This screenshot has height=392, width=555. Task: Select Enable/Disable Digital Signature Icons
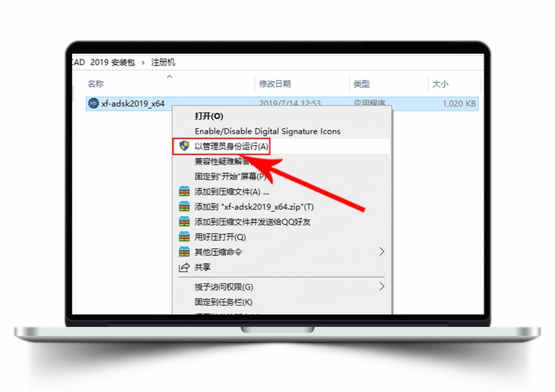[268, 131]
